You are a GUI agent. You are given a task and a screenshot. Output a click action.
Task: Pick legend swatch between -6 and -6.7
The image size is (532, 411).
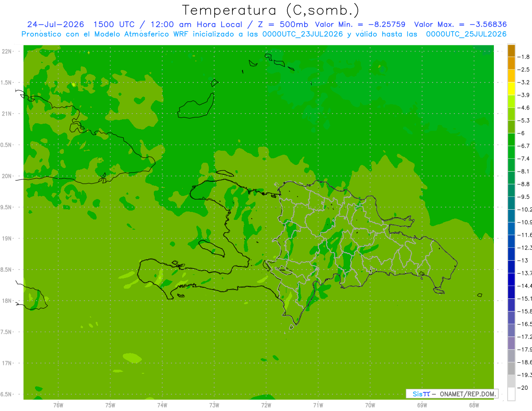[x=511, y=140]
